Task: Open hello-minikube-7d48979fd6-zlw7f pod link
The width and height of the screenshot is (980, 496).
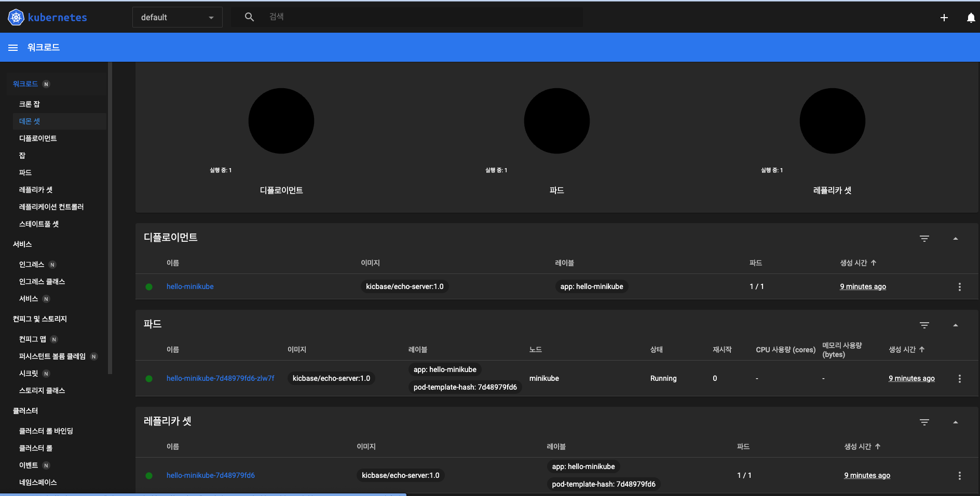Action: pyautogui.click(x=220, y=378)
